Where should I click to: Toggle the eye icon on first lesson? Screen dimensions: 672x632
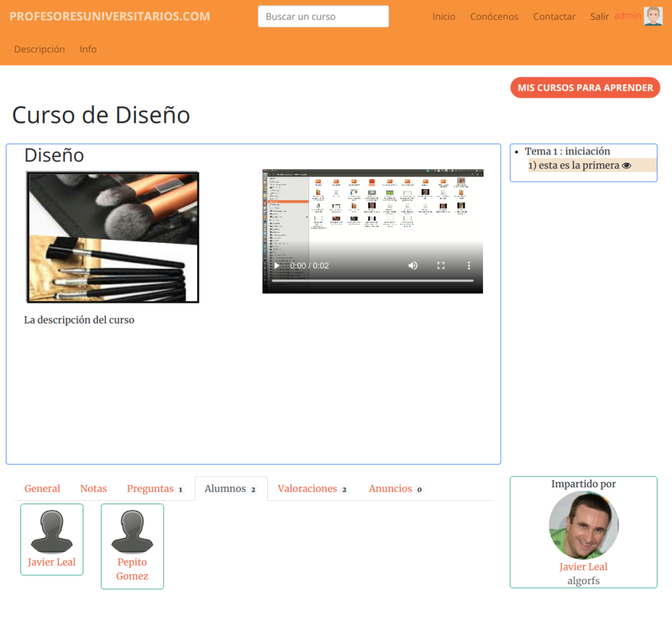pos(626,166)
